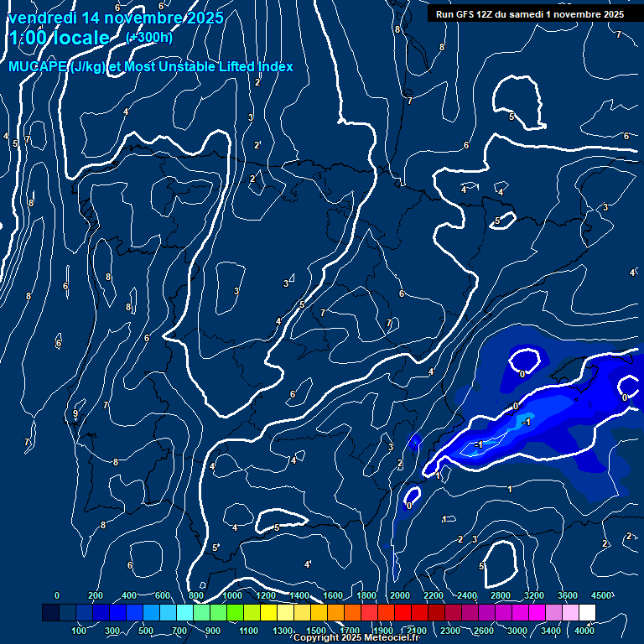Click the '1100' legend label
The image size is (644, 644).
pyautogui.click(x=248, y=631)
